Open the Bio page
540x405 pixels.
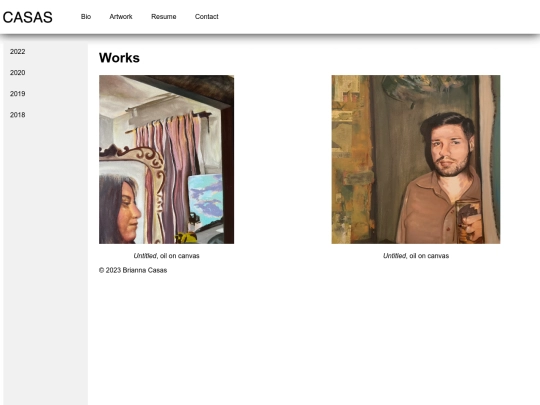86,17
